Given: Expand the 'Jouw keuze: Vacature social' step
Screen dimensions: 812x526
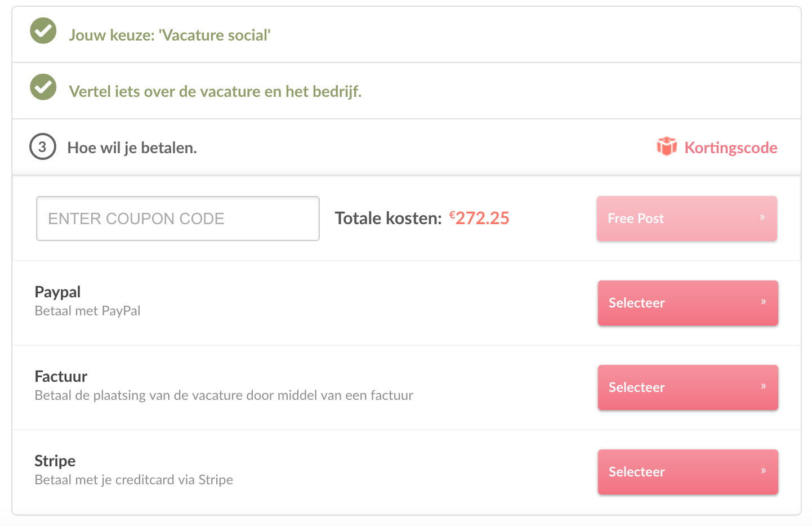Looking at the screenshot, I should [169, 35].
